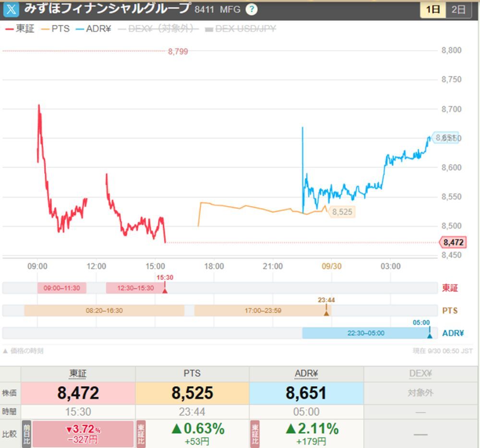
Task: Click the PTS timeline row label
Action: tap(450, 311)
